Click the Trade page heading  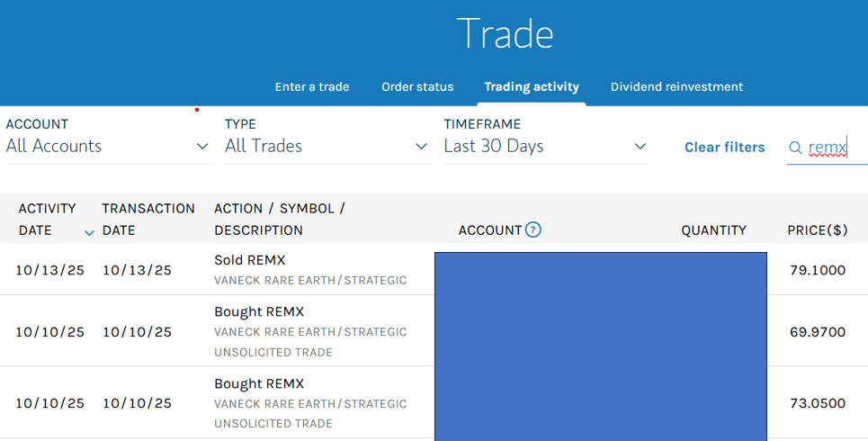pyautogui.click(x=505, y=34)
